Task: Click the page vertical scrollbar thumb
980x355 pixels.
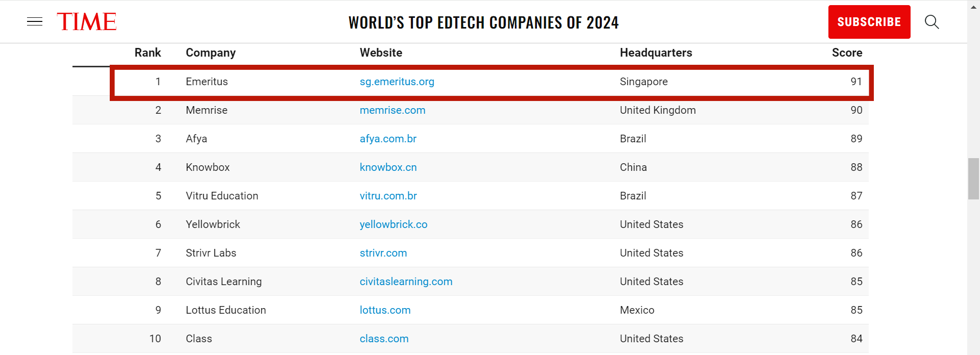Action: pos(974,179)
